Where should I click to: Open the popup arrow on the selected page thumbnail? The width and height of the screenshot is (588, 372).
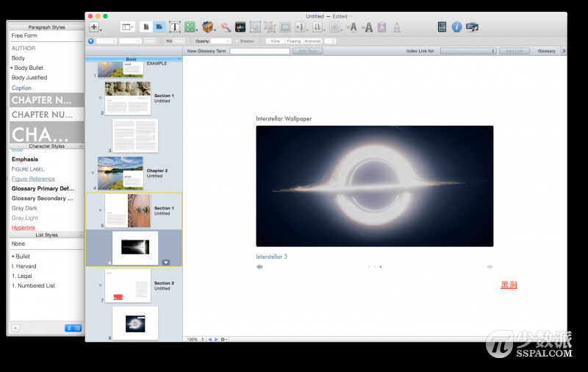pyautogui.click(x=166, y=262)
